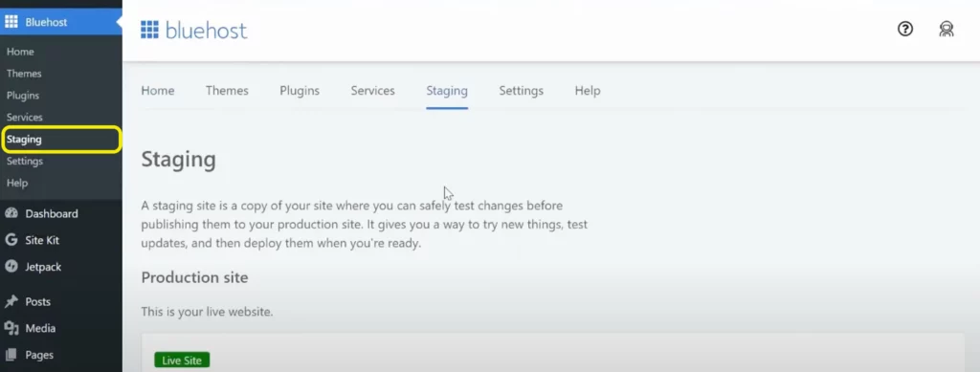Switch to the Settings tab
Screen dimensions: 980x372
[x=522, y=91]
